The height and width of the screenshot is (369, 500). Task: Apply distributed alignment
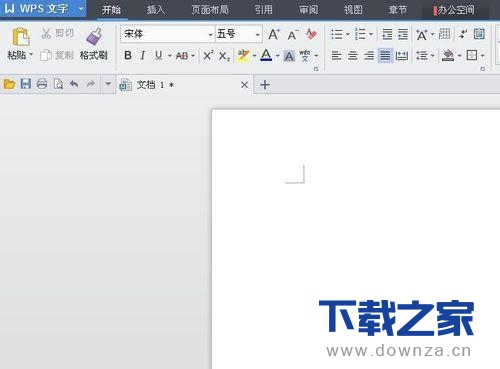(402, 56)
